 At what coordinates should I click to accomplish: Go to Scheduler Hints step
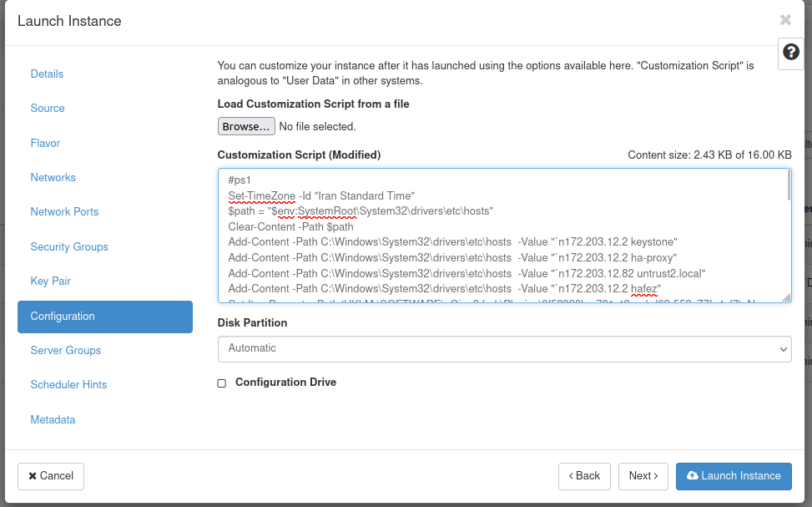68,385
